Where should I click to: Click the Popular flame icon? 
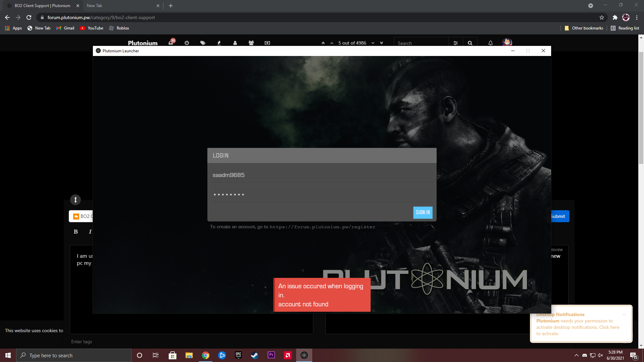pos(219,43)
